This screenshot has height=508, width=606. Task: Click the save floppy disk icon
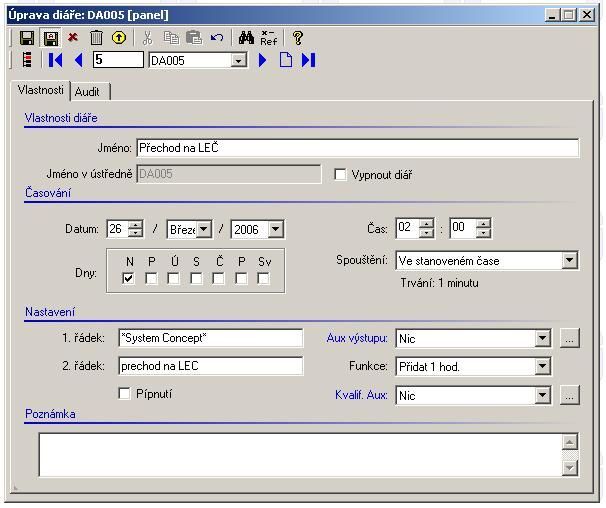pyautogui.click(x=27, y=38)
